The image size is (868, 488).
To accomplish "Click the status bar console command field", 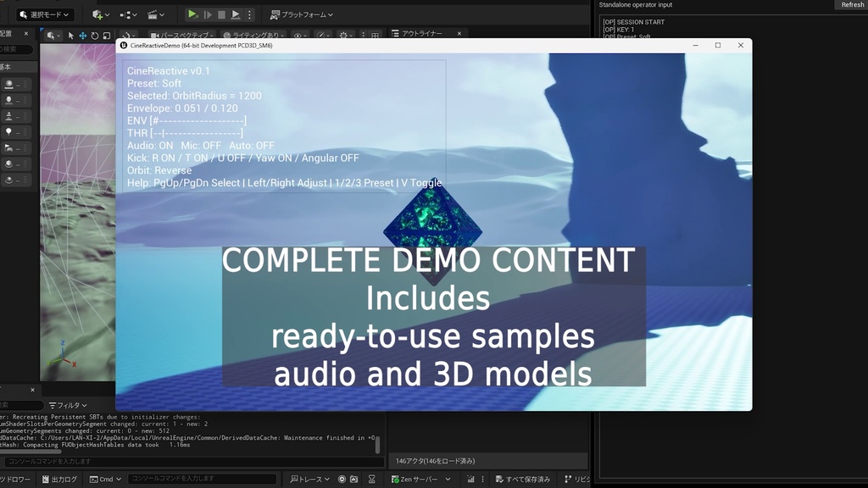I will [202, 479].
